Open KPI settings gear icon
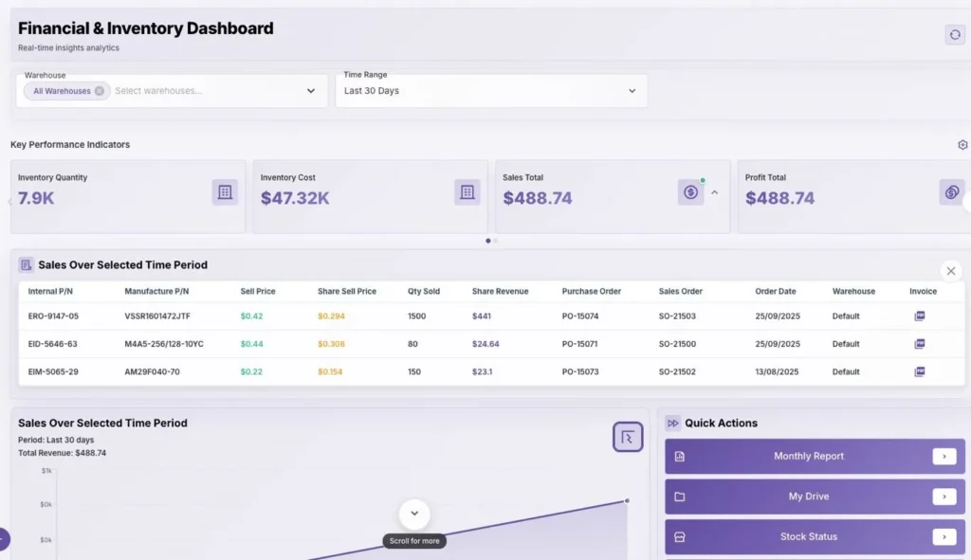971x560 pixels. pos(962,145)
